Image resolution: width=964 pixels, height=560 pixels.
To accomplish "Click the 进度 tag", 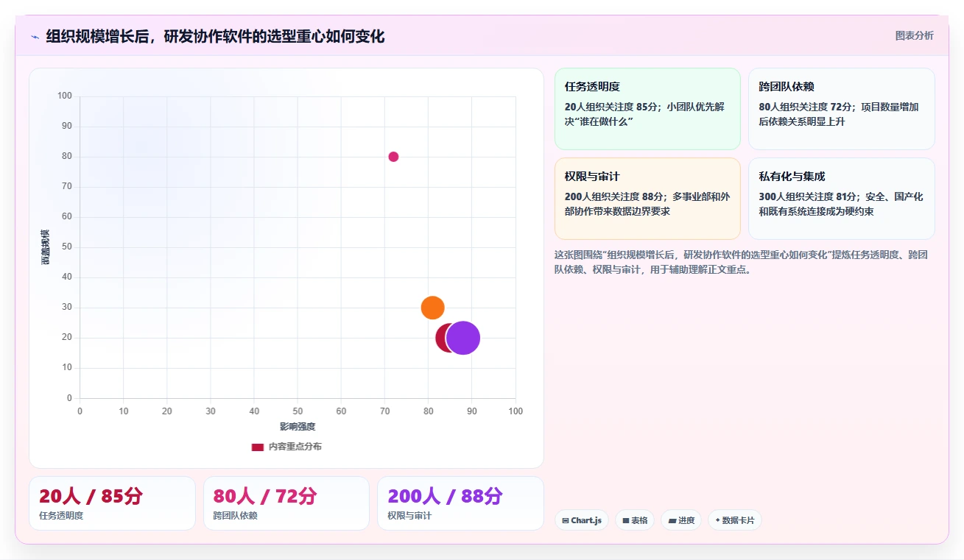I will pyautogui.click(x=680, y=520).
